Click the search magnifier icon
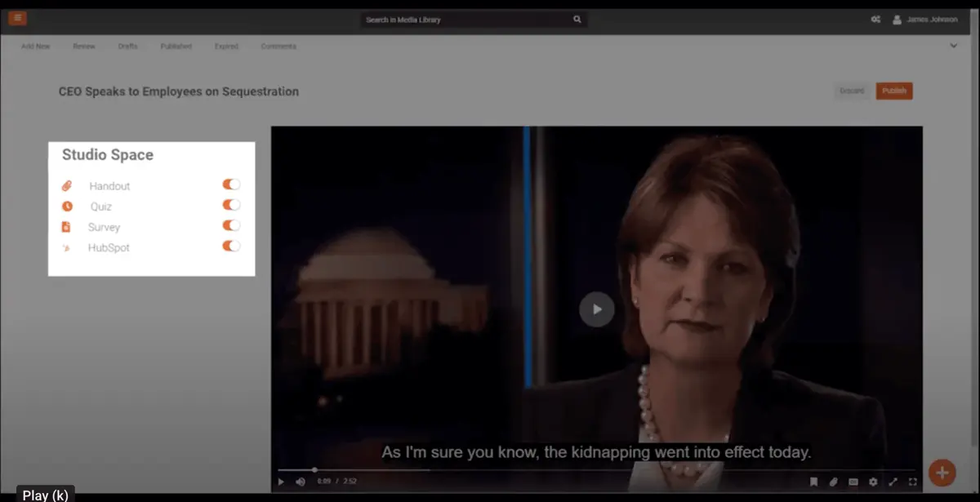 tap(577, 20)
